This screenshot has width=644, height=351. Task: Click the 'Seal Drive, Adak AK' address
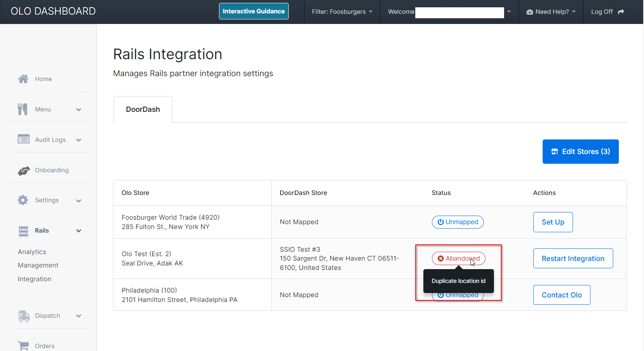coord(152,263)
